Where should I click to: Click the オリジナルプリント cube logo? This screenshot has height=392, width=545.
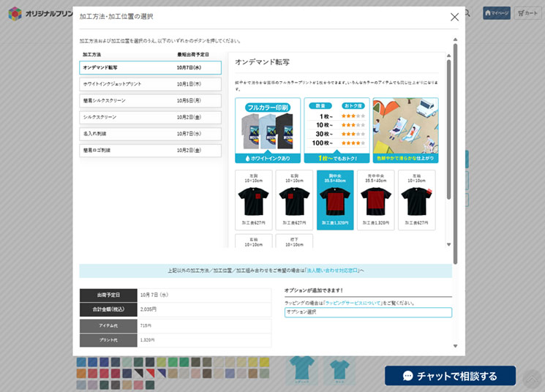[15, 14]
